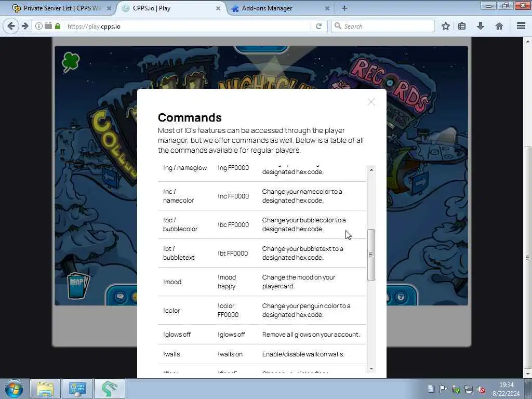
Task: Click the browser Back arrow
Action: point(11,26)
